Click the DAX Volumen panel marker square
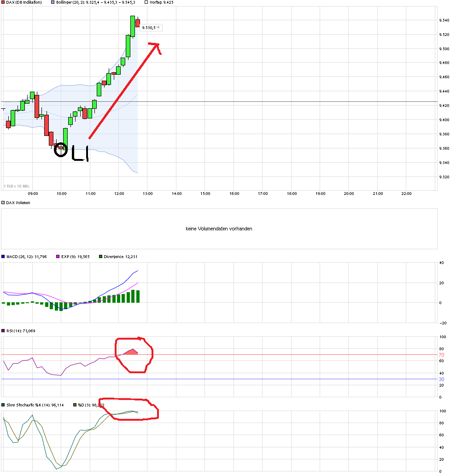This screenshot has height=476, width=456. [x=3, y=202]
